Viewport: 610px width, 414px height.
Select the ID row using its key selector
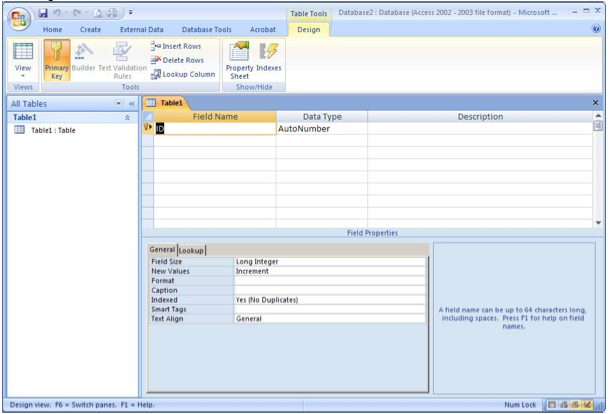(x=148, y=128)
